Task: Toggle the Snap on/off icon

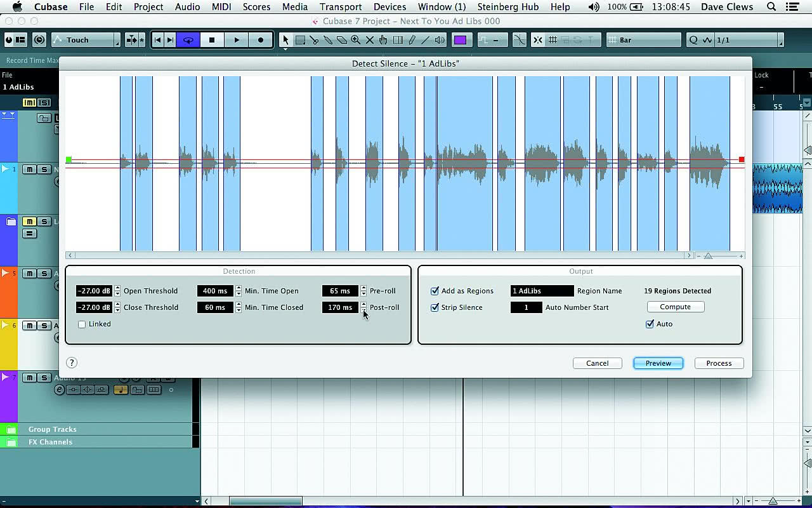Action: 538,40
